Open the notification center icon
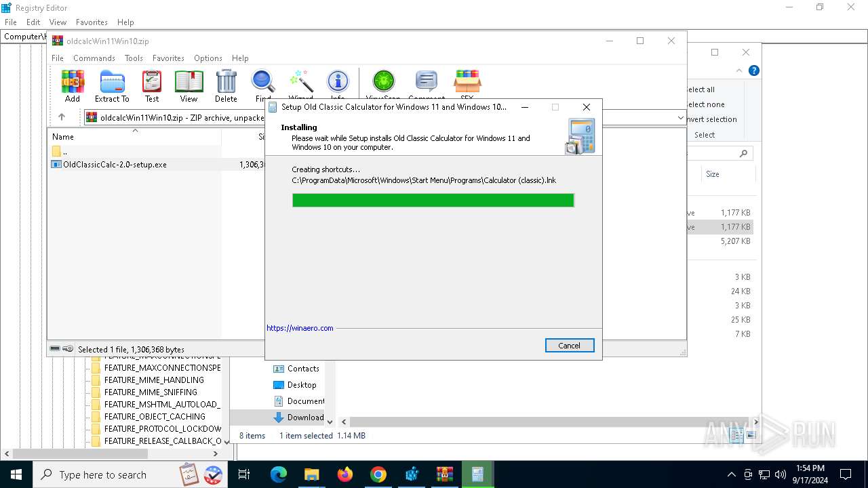868x488 pixels. point(846,474)
